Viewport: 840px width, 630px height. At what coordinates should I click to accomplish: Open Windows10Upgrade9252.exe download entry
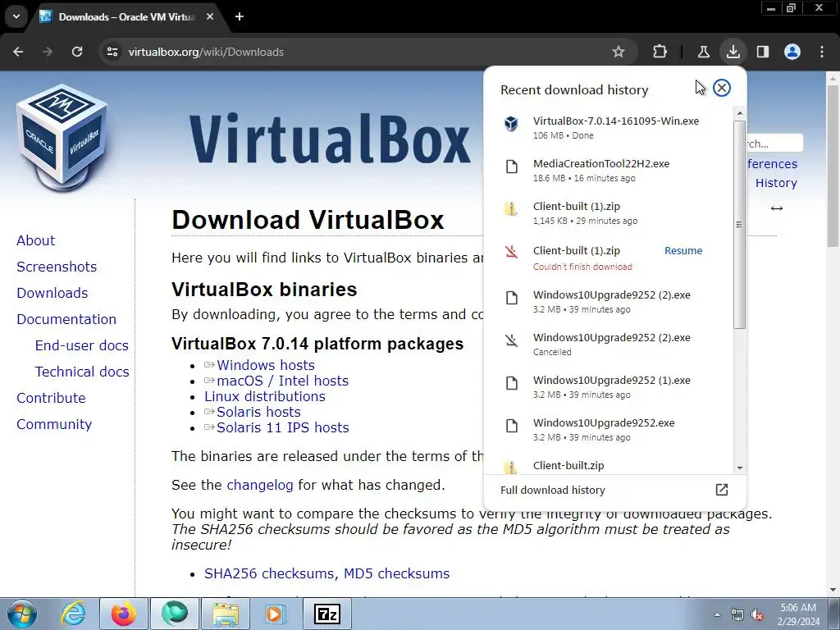tap(608, 429)
